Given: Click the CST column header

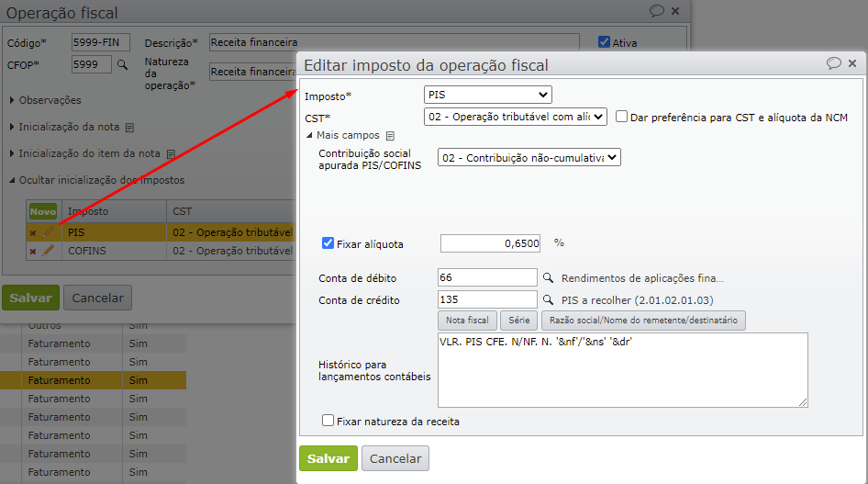Looking at the screenshot, I should 231,211.
